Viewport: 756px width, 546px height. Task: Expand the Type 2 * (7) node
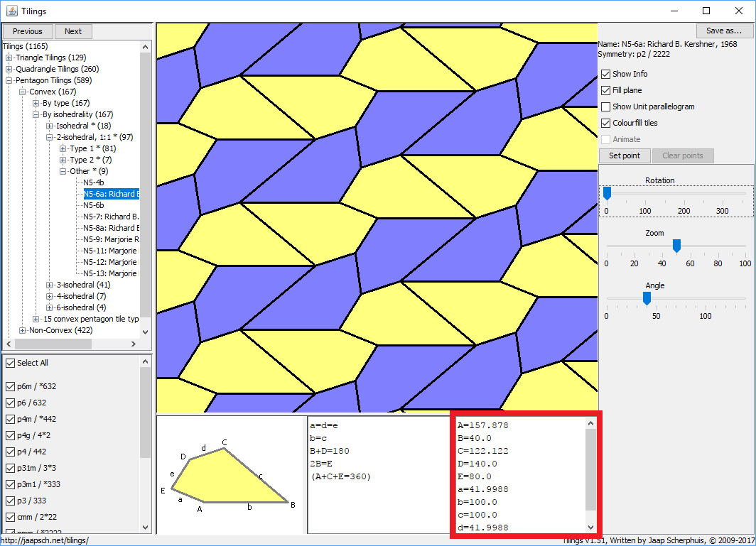[63, 160]
